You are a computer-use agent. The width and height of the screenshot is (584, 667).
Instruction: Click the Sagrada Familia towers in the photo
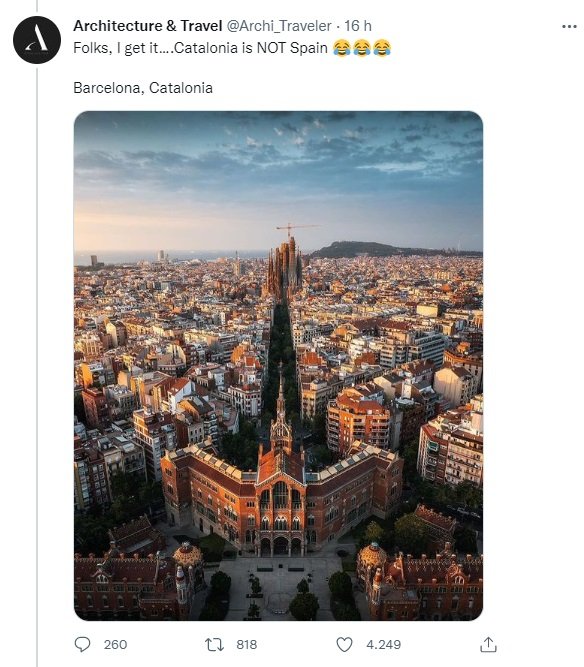[284, 268]
